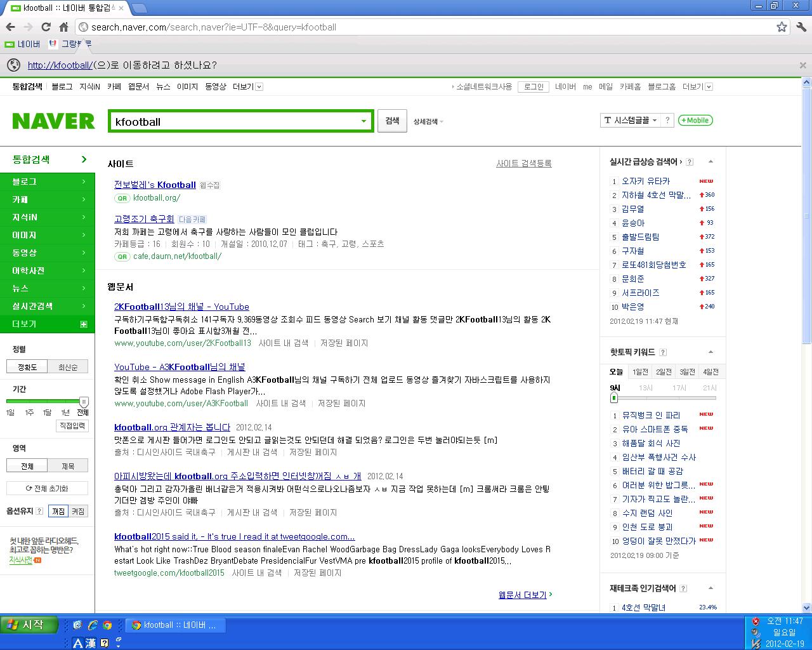Go back to the previous page
The image size is (812, 650).
tap(10, 27)
